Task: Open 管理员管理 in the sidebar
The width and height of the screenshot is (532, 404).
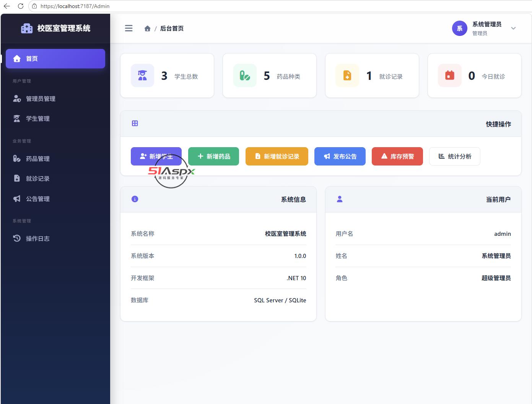Action: pos(55,99)
